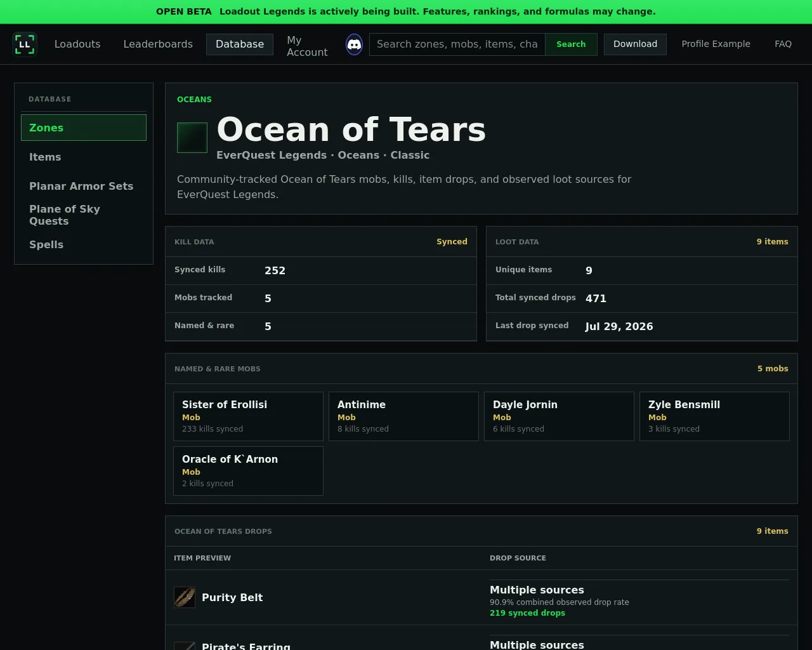Click the green Search button
The height and width of the screenshot is (650, 812).
[571, 44]
